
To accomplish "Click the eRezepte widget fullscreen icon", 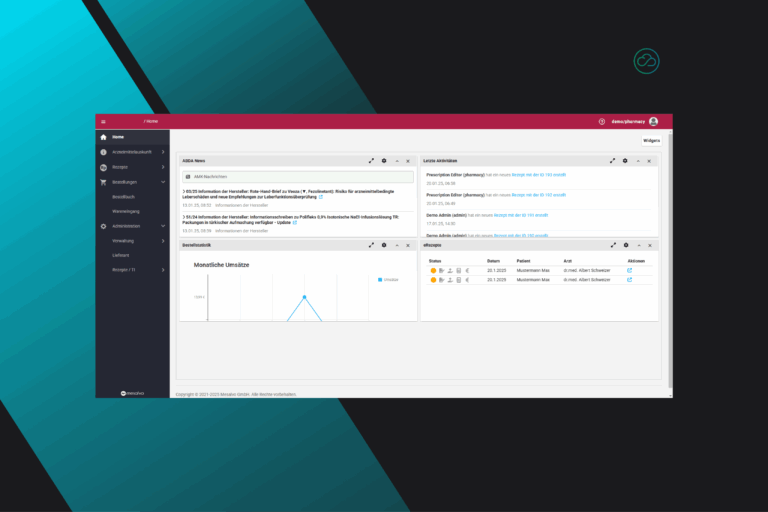I will (612, 244).
